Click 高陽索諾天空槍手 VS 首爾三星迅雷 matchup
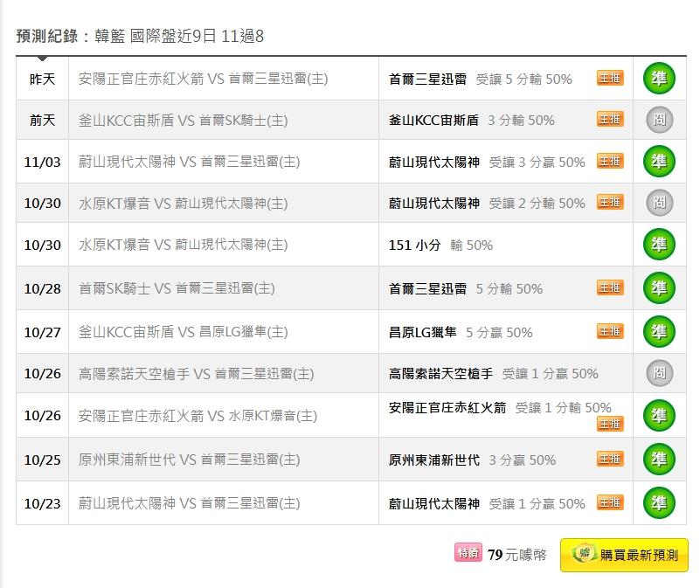Image resolution: width=700 pixels, height=588 pixels. coord(197,374)
